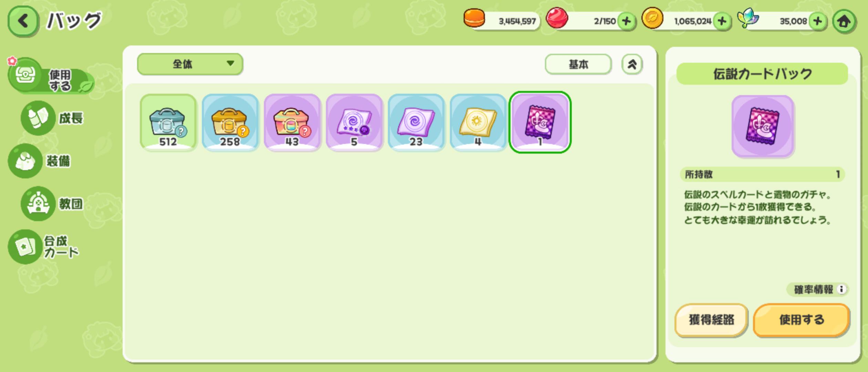Screen dimensions: 868x372
Task: Add more gold coins with plus
Action: pyautogui.click(x=722, y=21)
